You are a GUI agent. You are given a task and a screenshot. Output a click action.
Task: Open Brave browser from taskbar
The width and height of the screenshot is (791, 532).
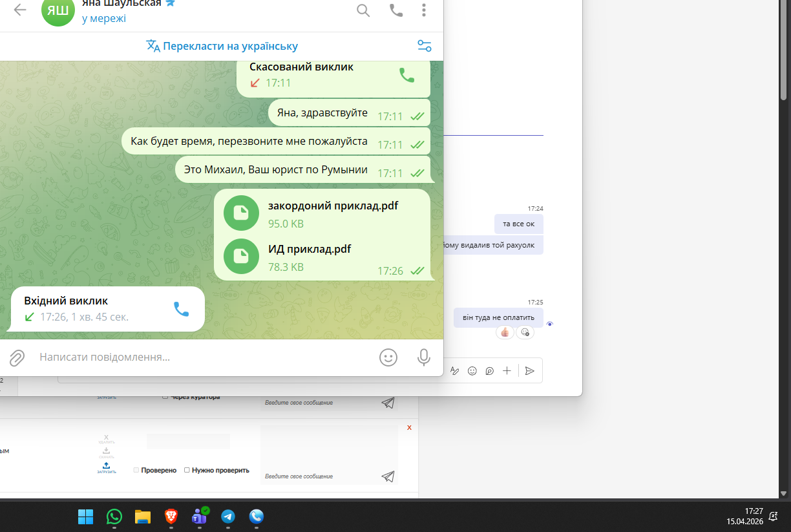pyautogui.click(x=171, y=516)
